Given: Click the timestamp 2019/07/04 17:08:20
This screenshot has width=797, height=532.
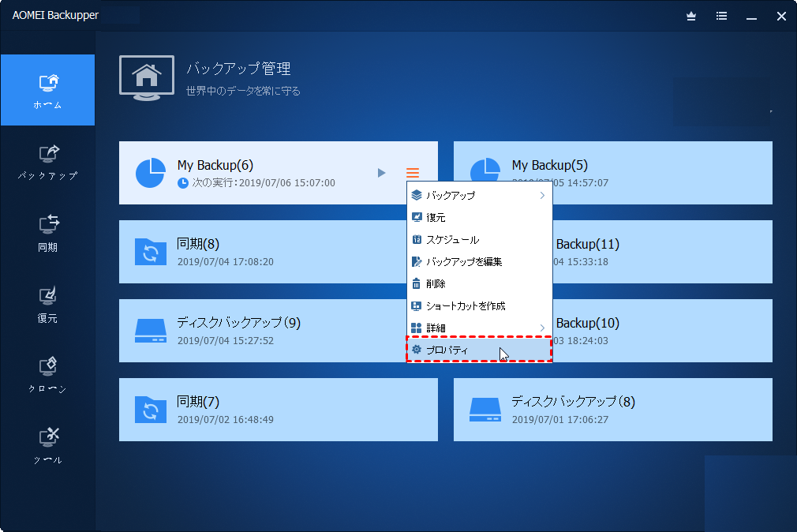Looking at the screenshot, I should [225, 261].
